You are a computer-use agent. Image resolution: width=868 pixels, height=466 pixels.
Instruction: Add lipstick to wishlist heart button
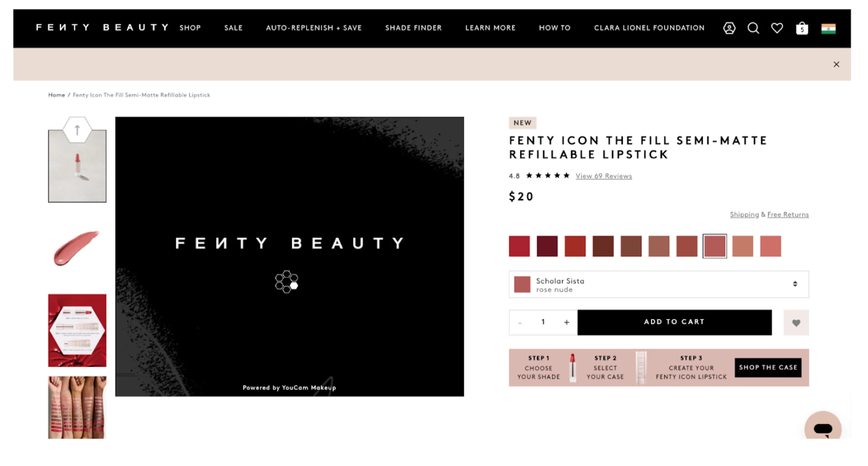pyautogui.click(x=796, y=323)
